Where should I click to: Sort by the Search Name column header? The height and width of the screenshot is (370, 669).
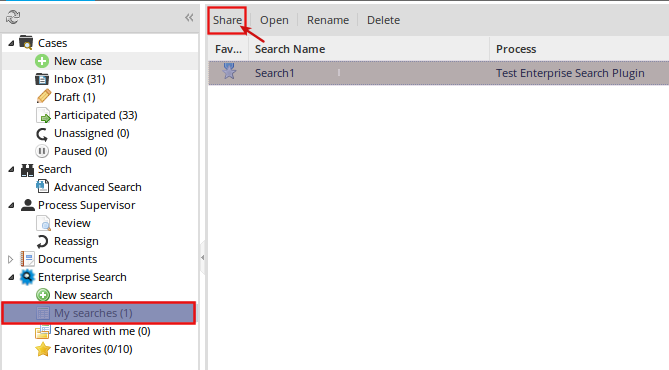[x=369, y=49]
